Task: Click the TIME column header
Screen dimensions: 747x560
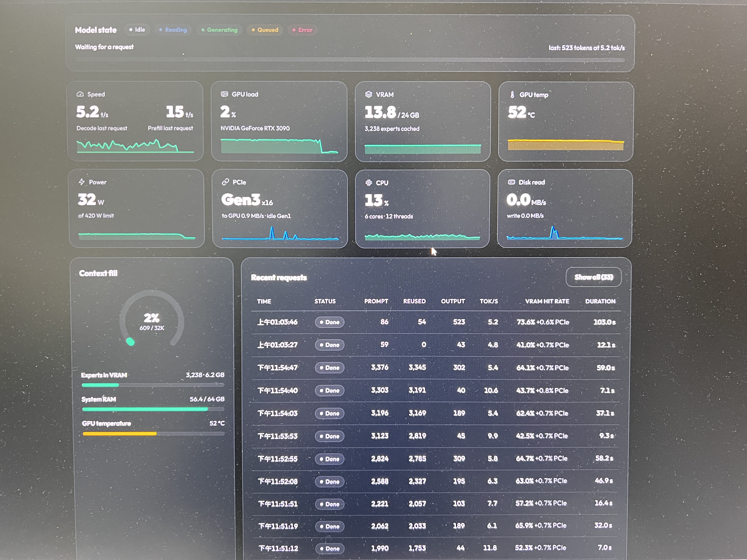Action: pos(264,301)
